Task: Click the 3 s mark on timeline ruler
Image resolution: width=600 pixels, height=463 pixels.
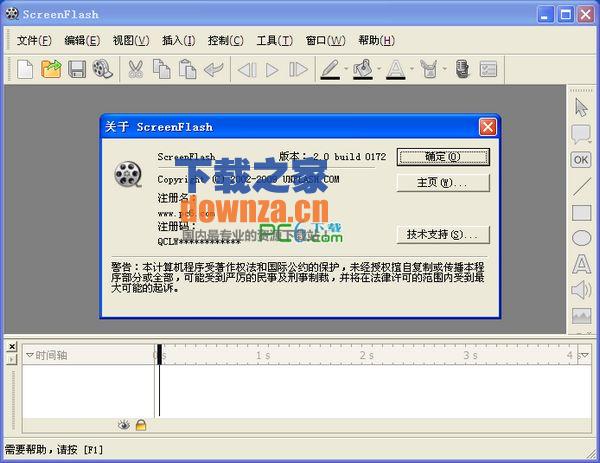Action: (x=470, y=355)
